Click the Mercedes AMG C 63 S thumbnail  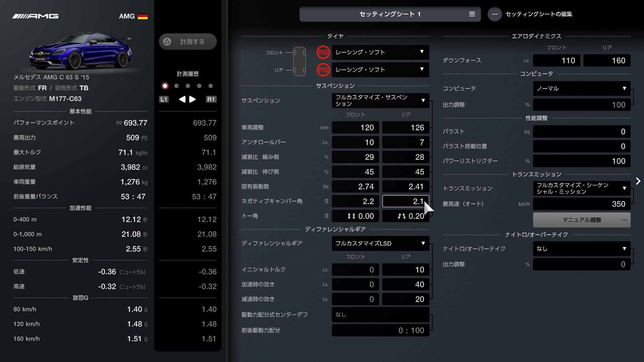pos(81,52)
